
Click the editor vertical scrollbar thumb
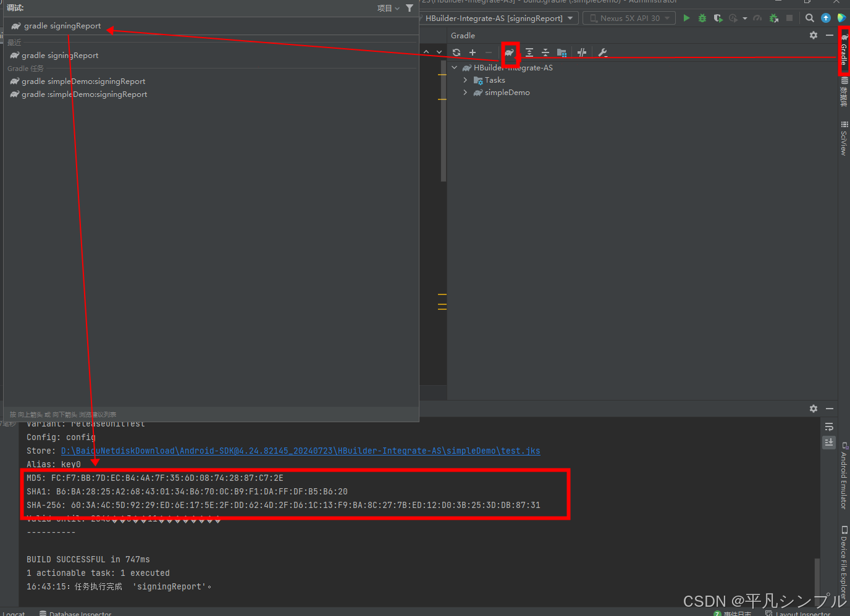pyautogui.click(x=444, y=121)
